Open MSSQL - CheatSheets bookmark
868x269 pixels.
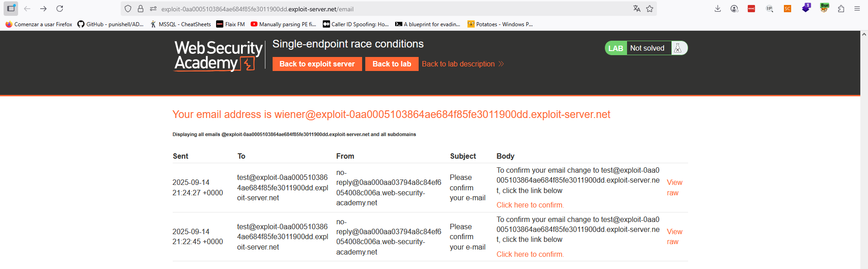point(180,24)
